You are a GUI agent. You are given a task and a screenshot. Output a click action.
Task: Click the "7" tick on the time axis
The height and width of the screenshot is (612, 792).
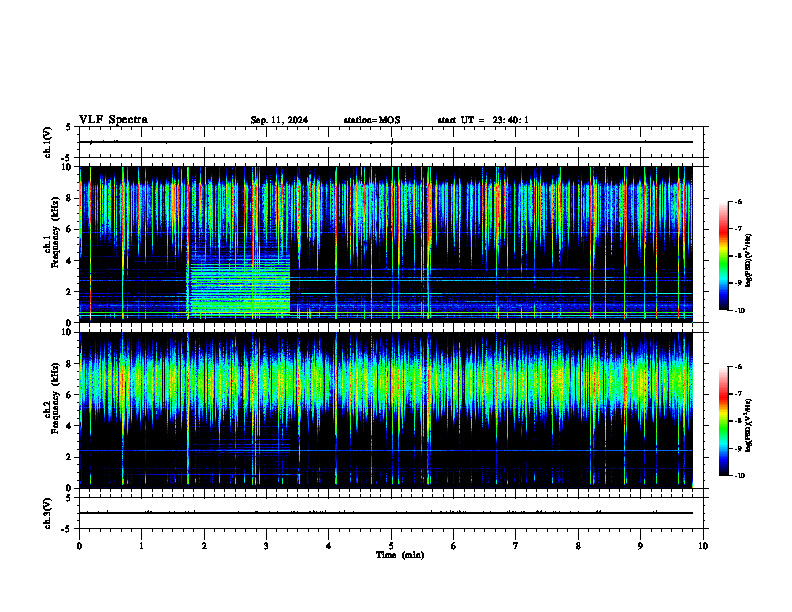pos(516,546)
